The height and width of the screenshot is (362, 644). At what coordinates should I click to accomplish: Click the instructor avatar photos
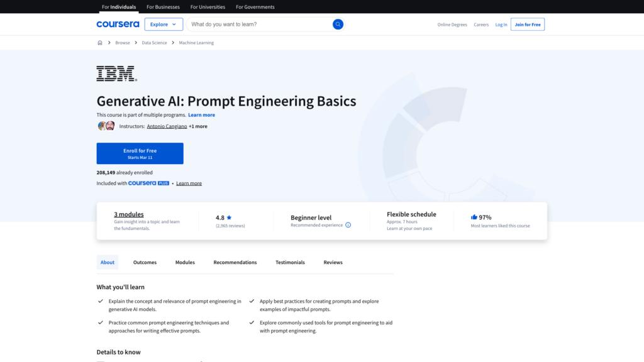(x=106, y=126)
